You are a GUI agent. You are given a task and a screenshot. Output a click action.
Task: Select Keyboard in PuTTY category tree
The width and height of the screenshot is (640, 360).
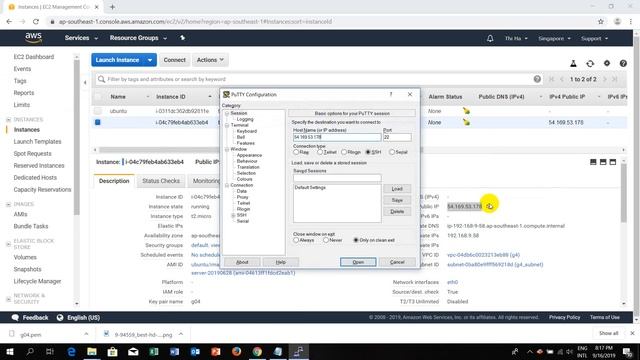247,131
